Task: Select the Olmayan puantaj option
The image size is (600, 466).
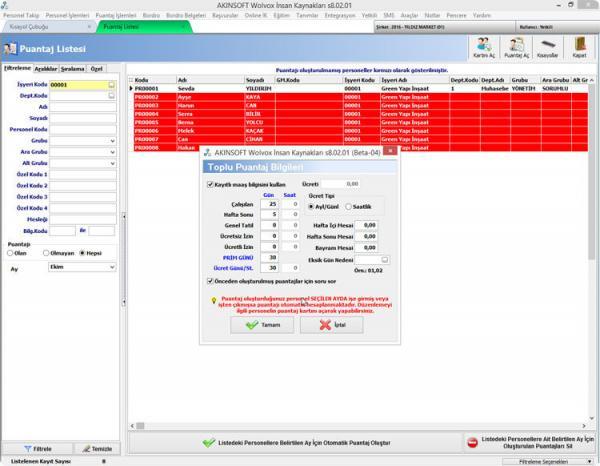Action: pos(46,253)
